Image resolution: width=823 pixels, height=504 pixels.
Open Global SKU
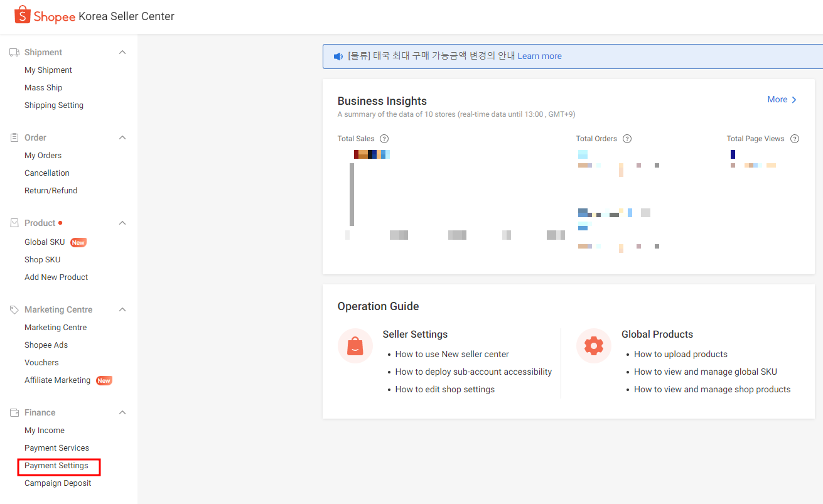coord(45,242)
